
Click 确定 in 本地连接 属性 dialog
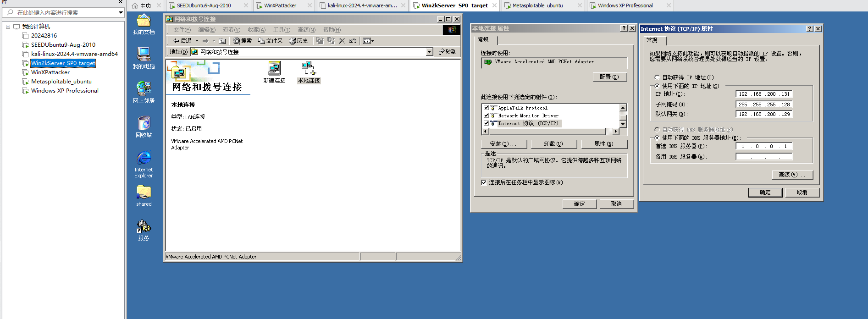click(580, 204)
